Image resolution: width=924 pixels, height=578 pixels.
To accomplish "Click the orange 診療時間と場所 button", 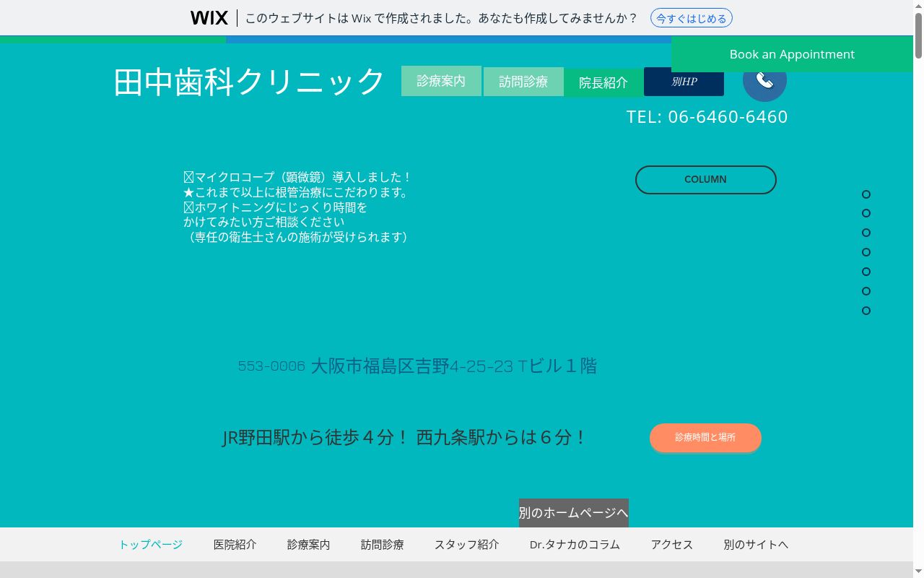I will pyautogui.click(x=705, y=438).
